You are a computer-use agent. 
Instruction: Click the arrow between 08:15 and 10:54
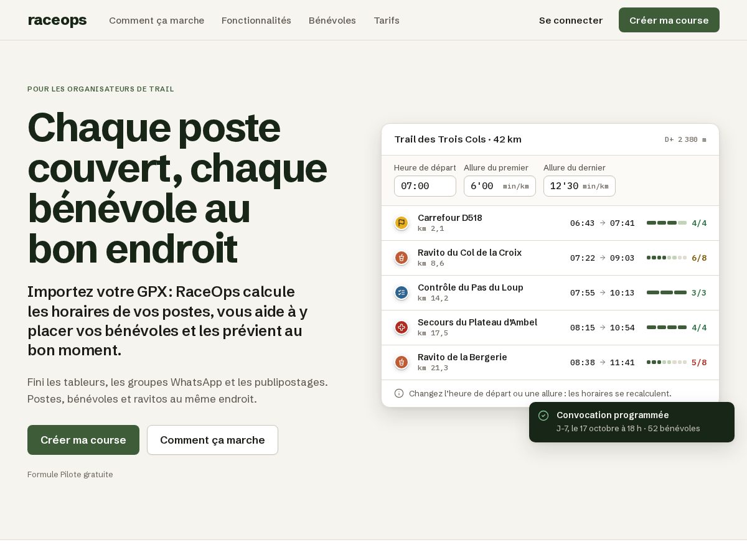603,327
